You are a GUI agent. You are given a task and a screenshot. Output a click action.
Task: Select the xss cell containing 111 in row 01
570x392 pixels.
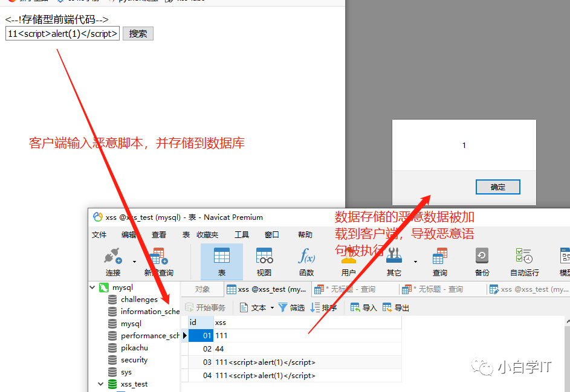coord(308,335)
